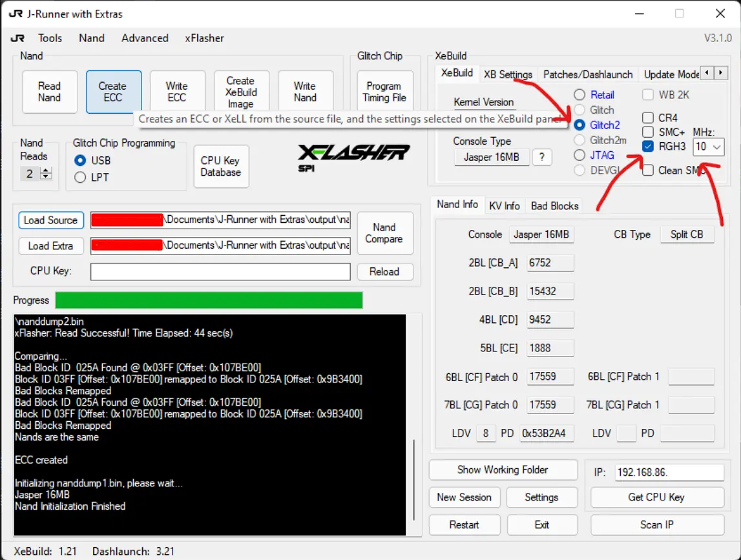The height and width of the screenshot is (560, 741).
Task: Select the JTAG radio option
Action: pos(579,155)
